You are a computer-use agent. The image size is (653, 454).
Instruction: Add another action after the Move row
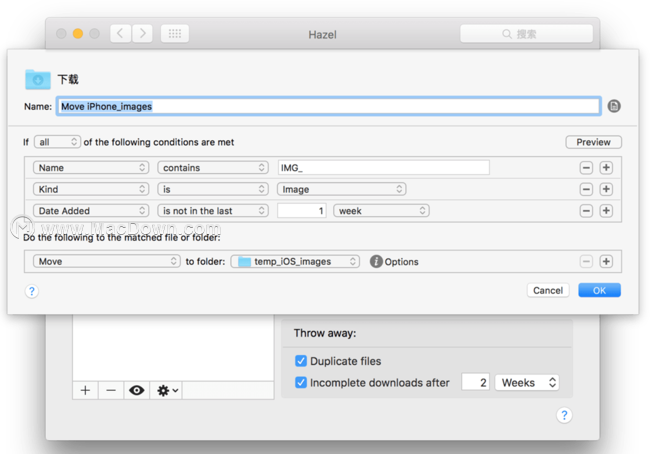tap(606, 261)
